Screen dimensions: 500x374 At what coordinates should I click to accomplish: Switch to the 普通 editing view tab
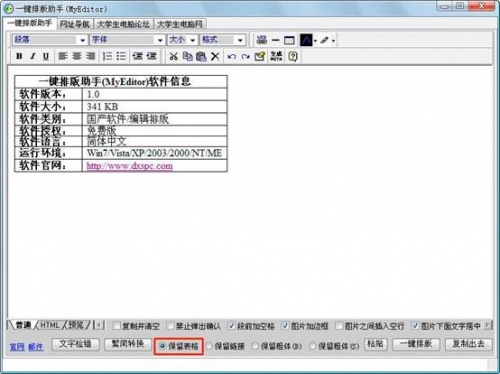click(x=23, y=325)
